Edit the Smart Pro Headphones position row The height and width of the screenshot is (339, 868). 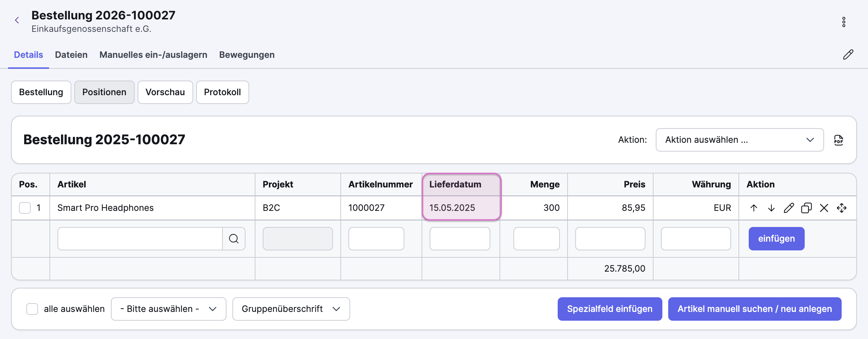(789, 208)
